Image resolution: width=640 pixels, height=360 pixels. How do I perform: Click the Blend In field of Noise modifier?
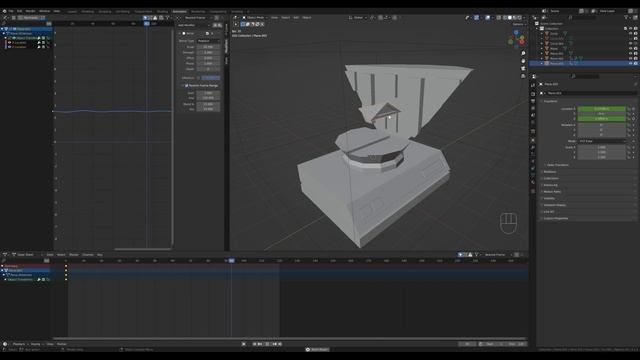point(208,104)
